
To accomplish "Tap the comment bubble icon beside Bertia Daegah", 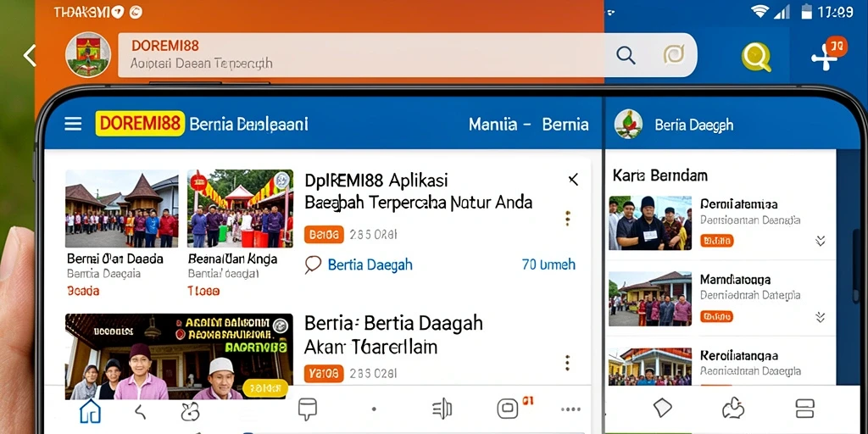I will 313,264.
